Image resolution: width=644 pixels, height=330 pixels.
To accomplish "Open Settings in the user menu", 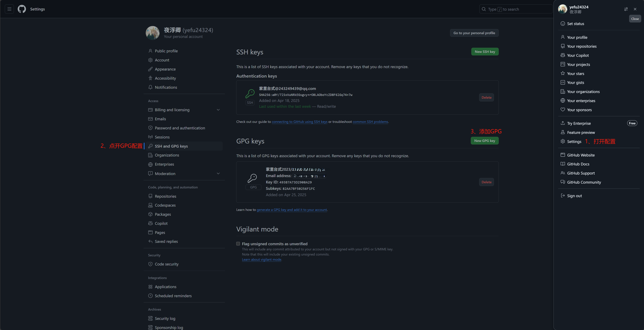I will coord(574,142).
